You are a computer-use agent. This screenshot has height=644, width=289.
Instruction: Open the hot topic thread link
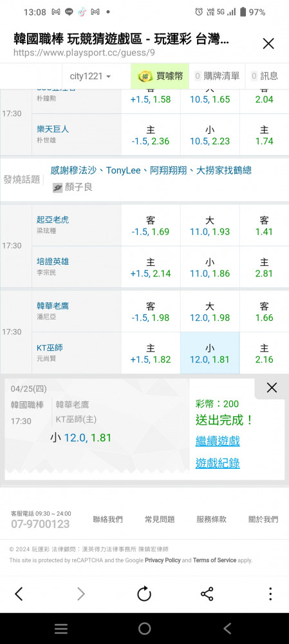tap(151, 170)
